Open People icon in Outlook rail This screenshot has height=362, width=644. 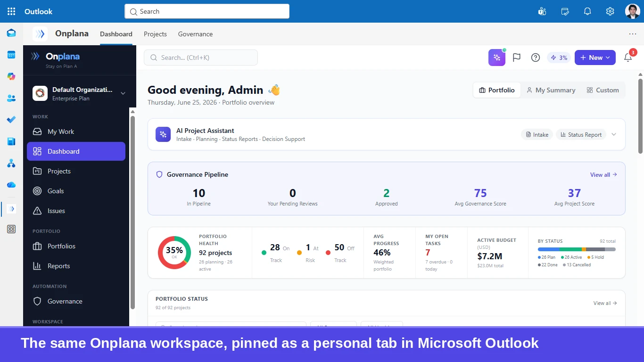point(11,98)
